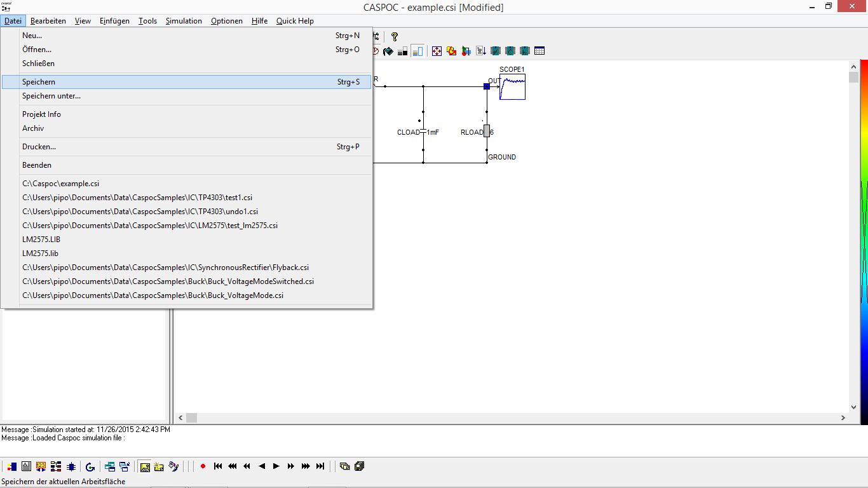Open the Optionen menu
Image resolution: width=868 pixels, height=488 pixels.
coord(227,21)
